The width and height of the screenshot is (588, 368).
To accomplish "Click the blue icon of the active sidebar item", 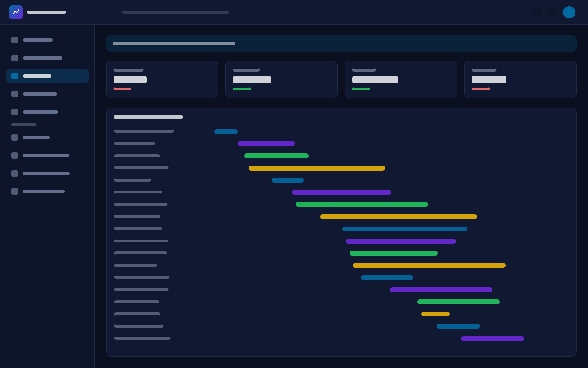I will pyautogui.click(x=15, y=76).
